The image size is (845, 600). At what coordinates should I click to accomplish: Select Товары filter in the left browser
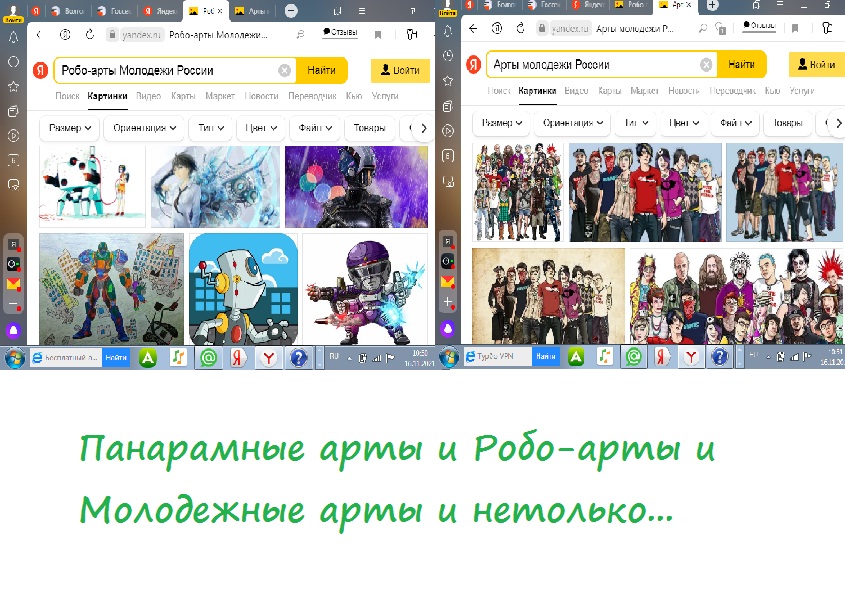(369, 128)
